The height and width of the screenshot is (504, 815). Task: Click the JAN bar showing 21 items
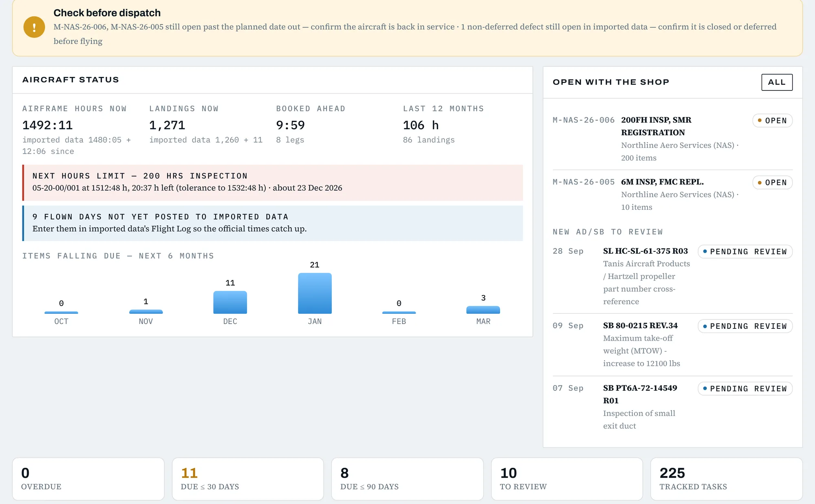[x=315, y=293]
